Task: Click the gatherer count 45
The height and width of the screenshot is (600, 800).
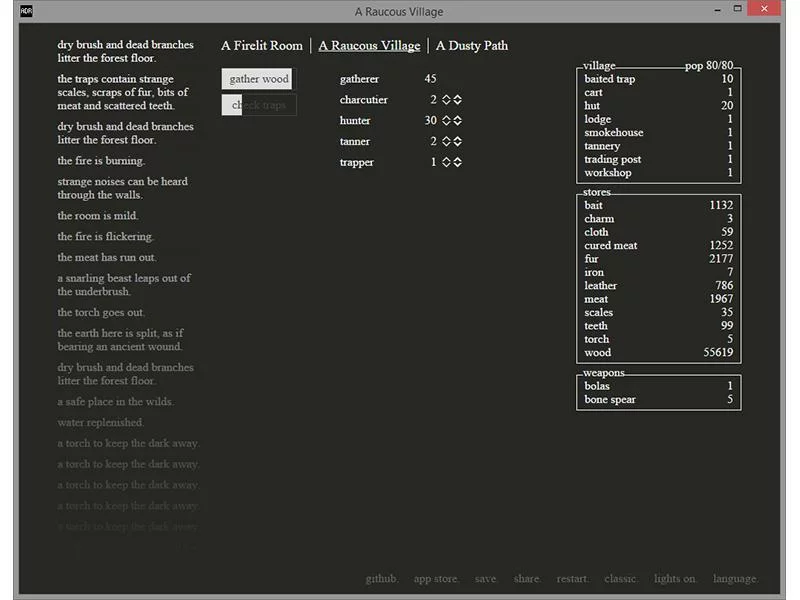Action: pyautogui.click(x=430, y=79)
